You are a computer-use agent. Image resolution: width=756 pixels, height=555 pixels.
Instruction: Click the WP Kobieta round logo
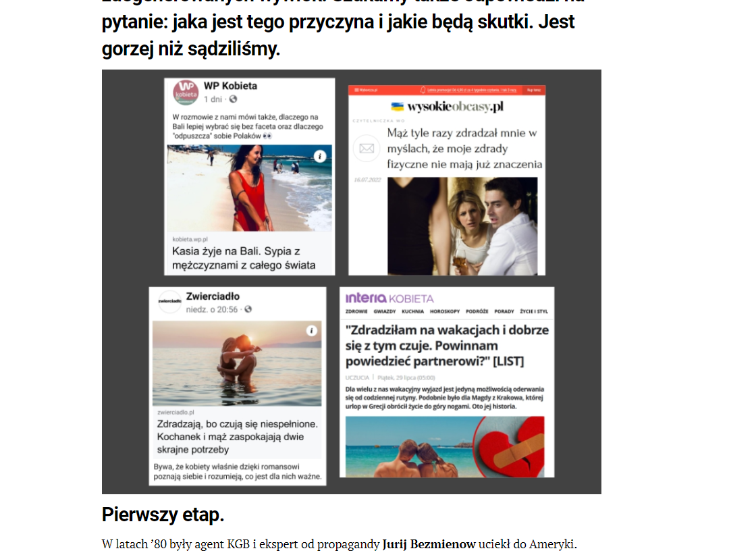pyautogui.click(x=186, y=92)
